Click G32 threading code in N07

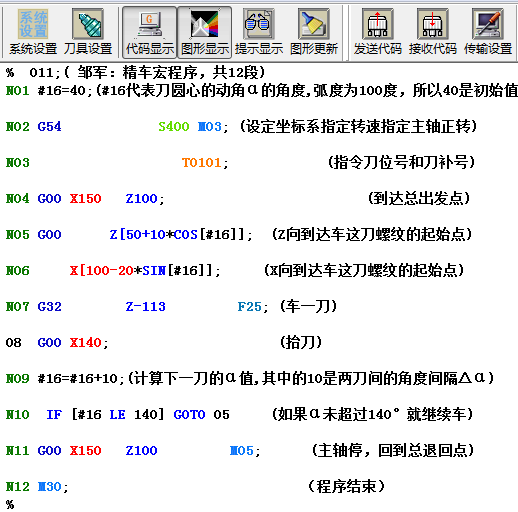pyautogui.click(x=49, y=307)
